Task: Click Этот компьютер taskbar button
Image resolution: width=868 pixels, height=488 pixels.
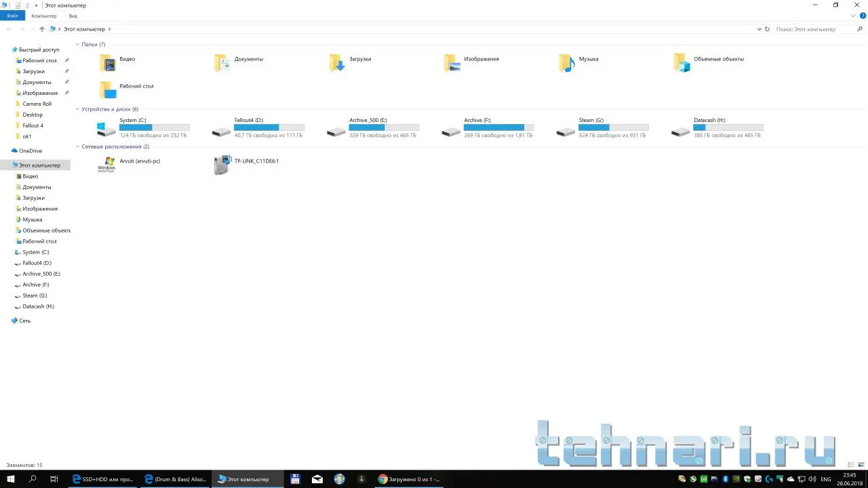Action: pyautogui.click(x=248, y=479)
